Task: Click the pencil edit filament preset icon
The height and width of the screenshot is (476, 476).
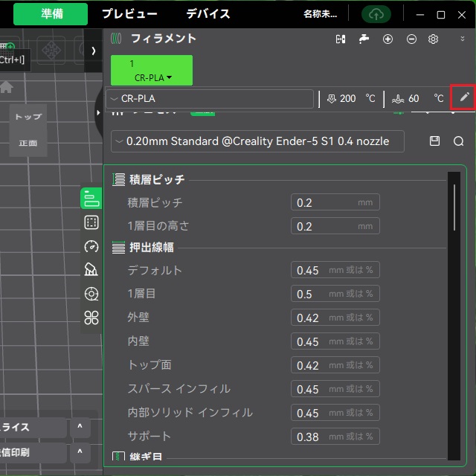Action: click(x=464, y=97)
